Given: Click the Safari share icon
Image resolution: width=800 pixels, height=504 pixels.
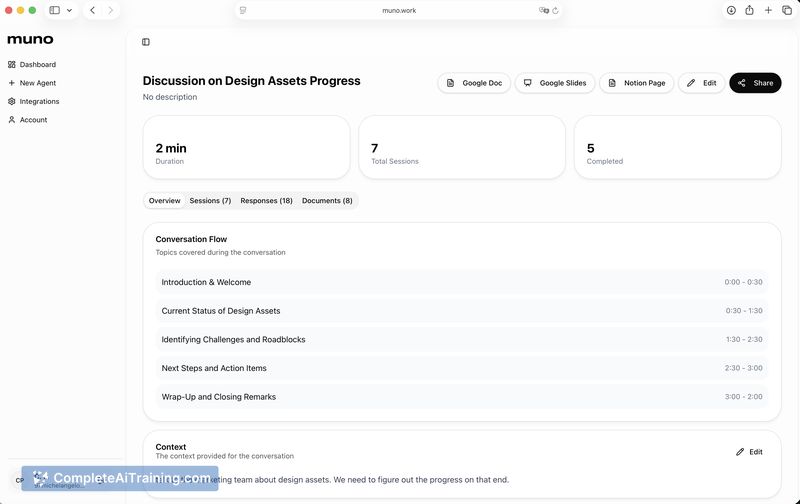Looking at the screenshot, I should tap(749, 10).
